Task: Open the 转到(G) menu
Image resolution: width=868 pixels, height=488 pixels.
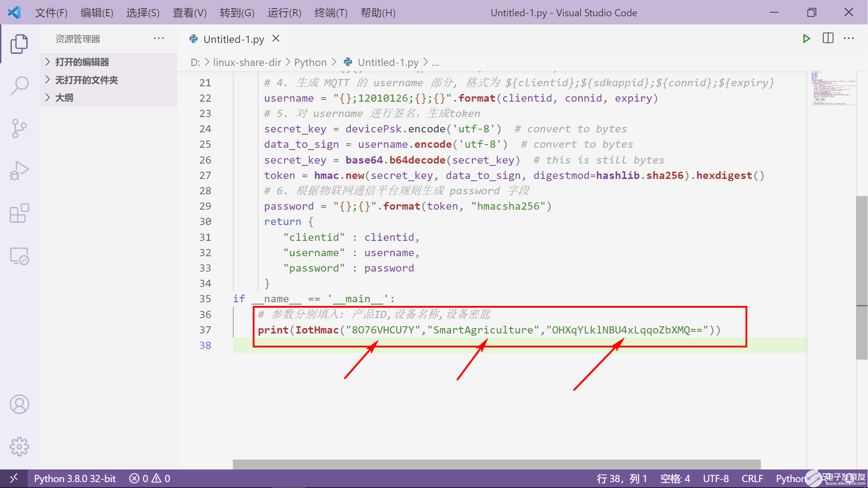Action: click(237, 13)
